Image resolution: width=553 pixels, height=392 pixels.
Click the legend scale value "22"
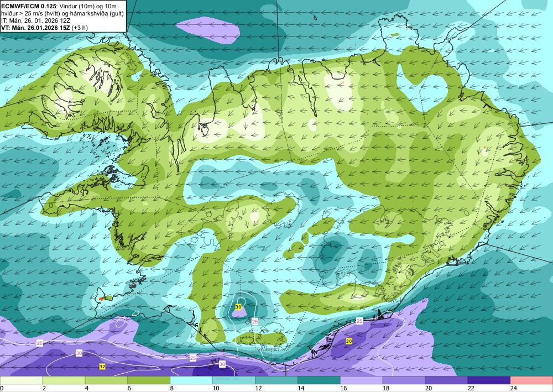tap(471, 388)
